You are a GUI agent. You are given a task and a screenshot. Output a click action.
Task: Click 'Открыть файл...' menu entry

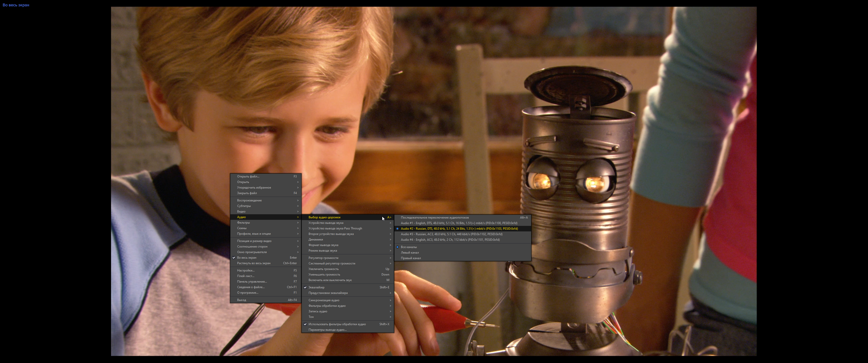tap(248, 176)
